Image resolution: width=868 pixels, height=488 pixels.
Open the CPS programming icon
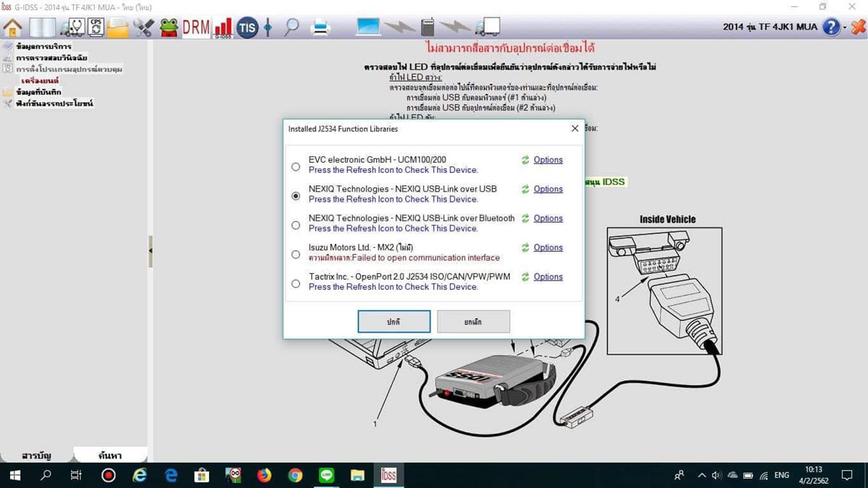click(x=95, y=27)
